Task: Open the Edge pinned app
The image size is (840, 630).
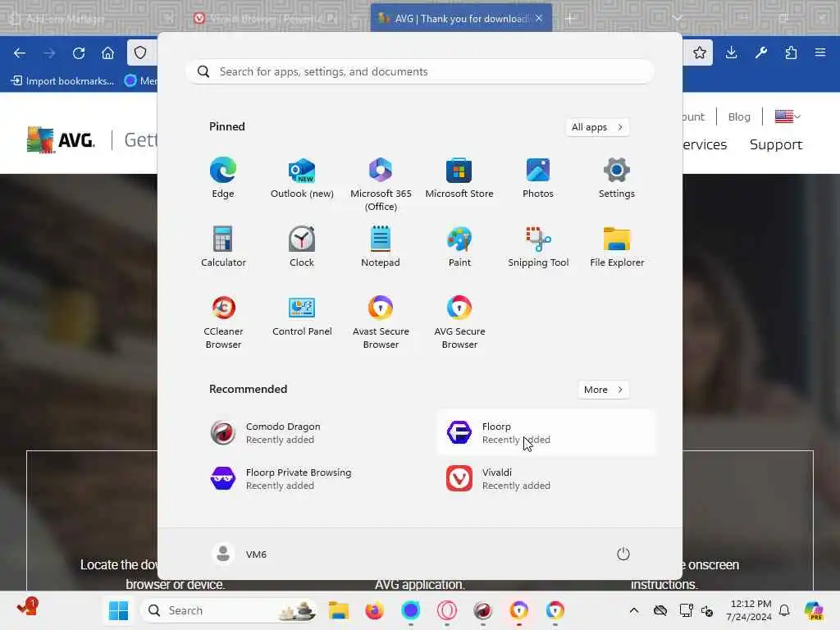Action: [223, 178]
